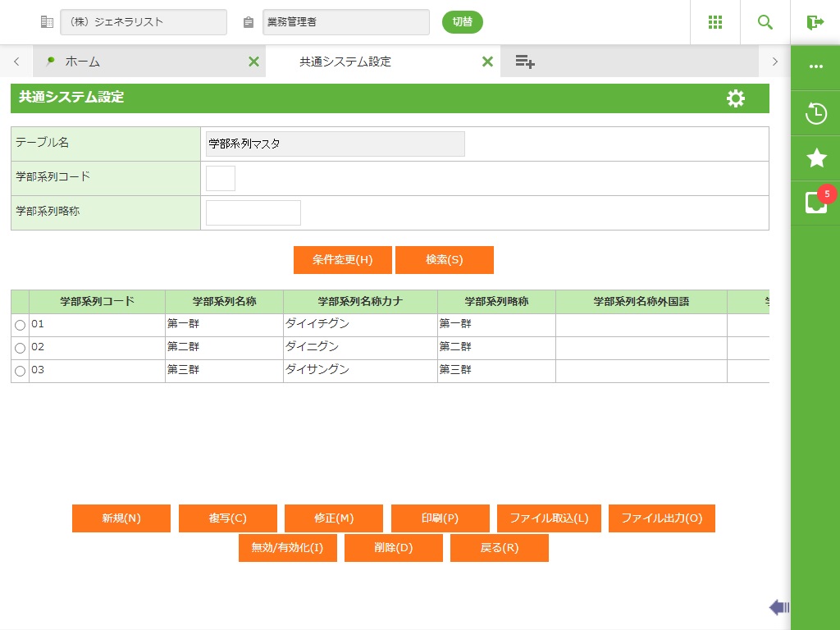Expand the sidebar three-dots menu
Viewport: 840px width, 630px height.
(x=815, y=66)
